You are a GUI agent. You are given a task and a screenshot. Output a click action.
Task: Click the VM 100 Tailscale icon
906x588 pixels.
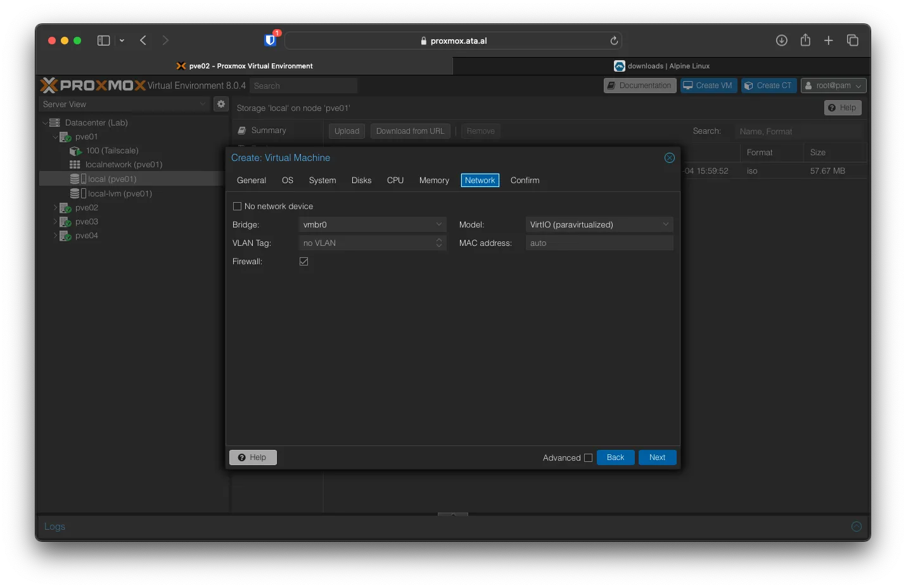(75, 151)
